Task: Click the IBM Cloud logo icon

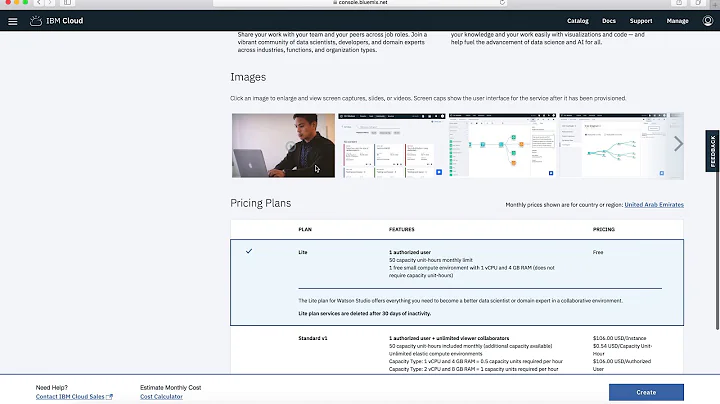Action: point(36,21)
